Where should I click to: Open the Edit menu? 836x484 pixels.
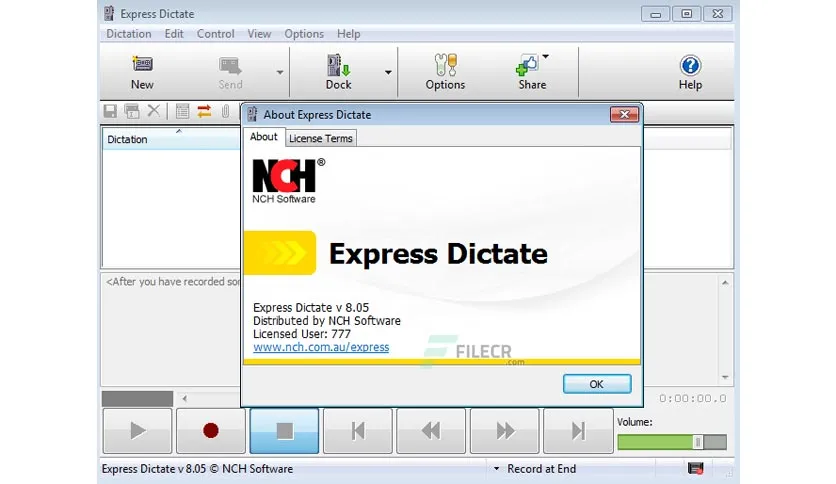click(x=174, y=34)
